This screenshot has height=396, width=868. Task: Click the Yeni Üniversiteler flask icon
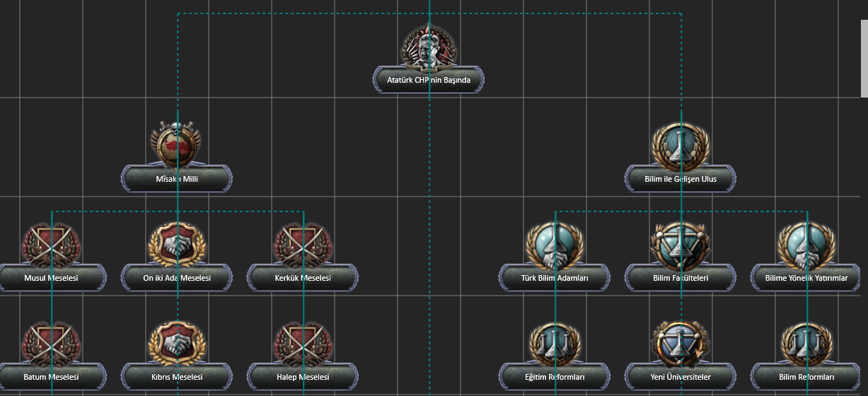[x=681, y=343]
